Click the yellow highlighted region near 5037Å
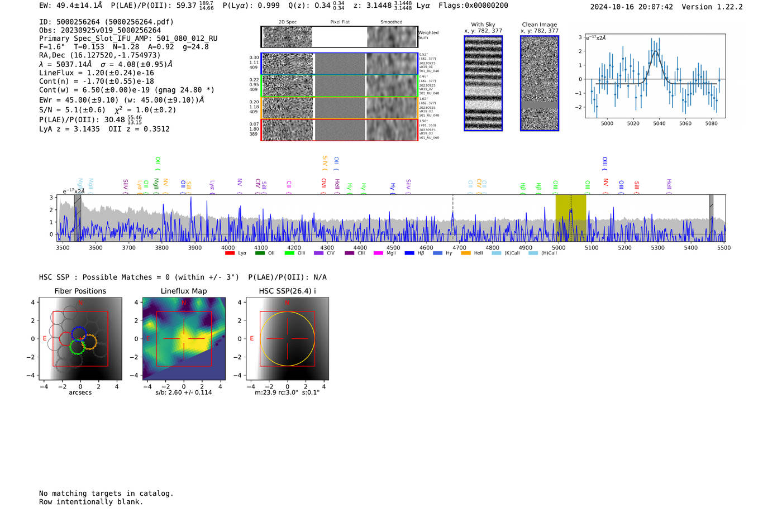Screen dimensions: 782x532 571,218
